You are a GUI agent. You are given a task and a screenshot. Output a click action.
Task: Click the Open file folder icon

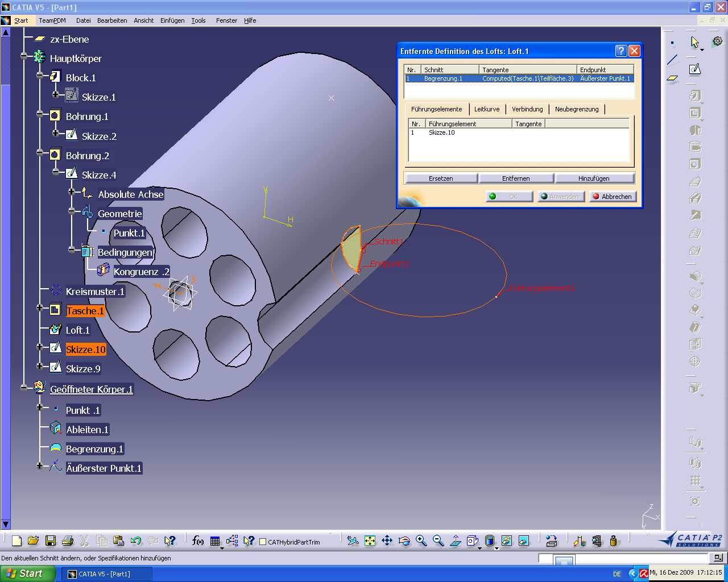33,541
